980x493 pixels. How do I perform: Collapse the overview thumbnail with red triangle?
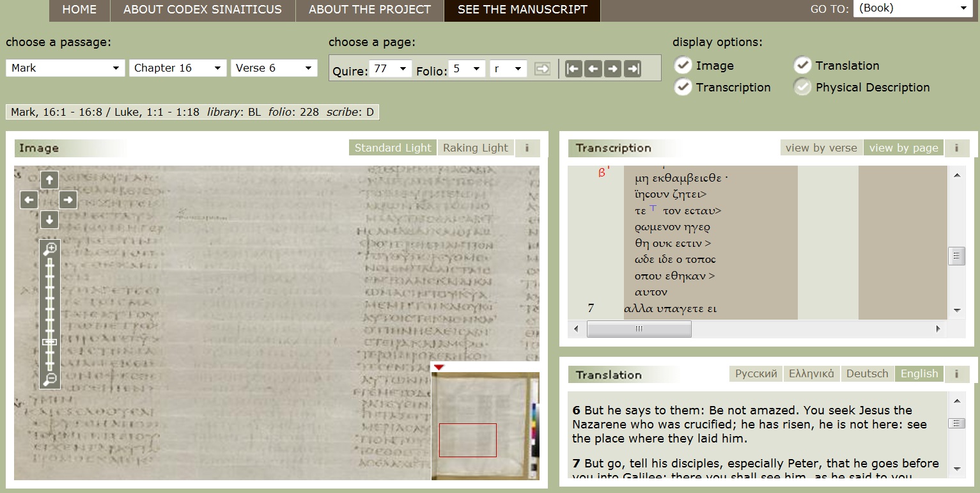pos(439,367)
